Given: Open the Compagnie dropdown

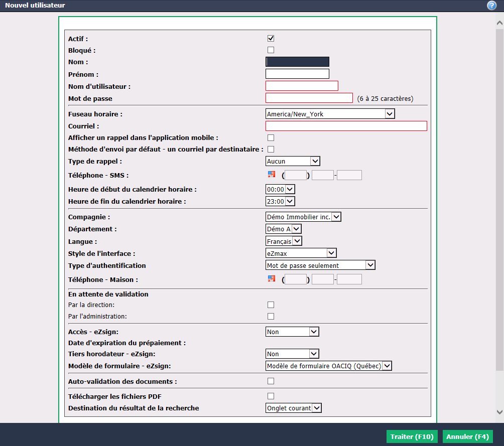Looking at the screenshot, I should (x=303, y=217).
